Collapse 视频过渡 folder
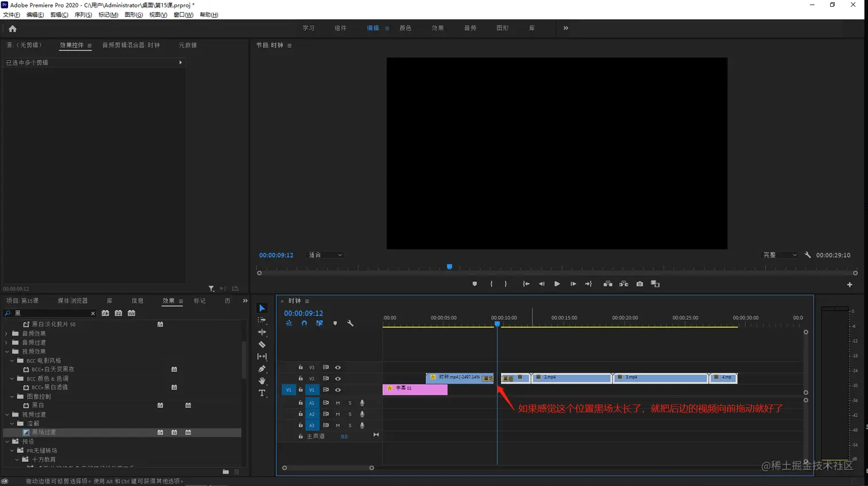Screen dimensions: 868x486 coord(7,414)
